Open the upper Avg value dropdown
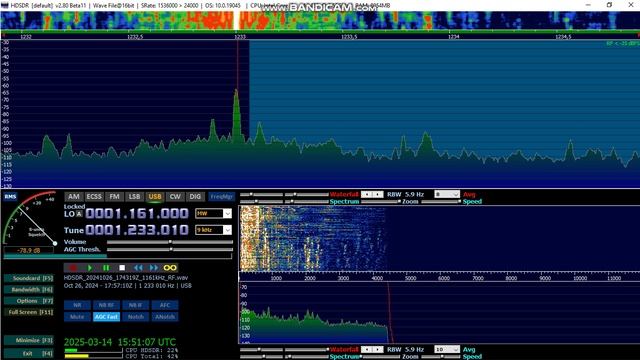The height and width of the screenshot is (360, 640). click(x=447, y=194)
